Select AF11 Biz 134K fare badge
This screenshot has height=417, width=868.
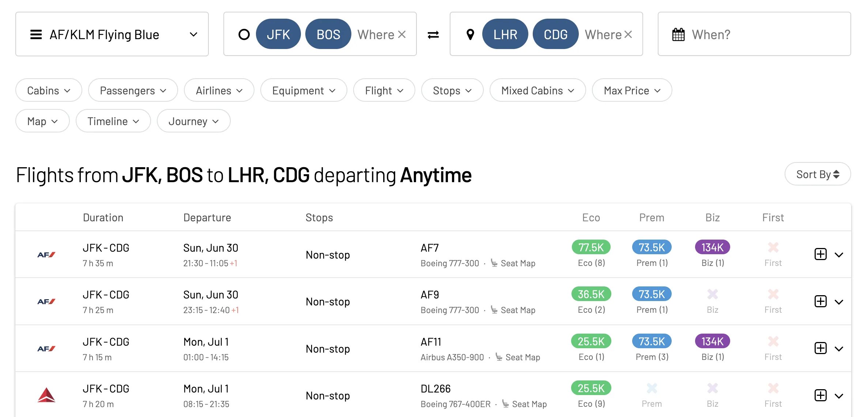713,341
